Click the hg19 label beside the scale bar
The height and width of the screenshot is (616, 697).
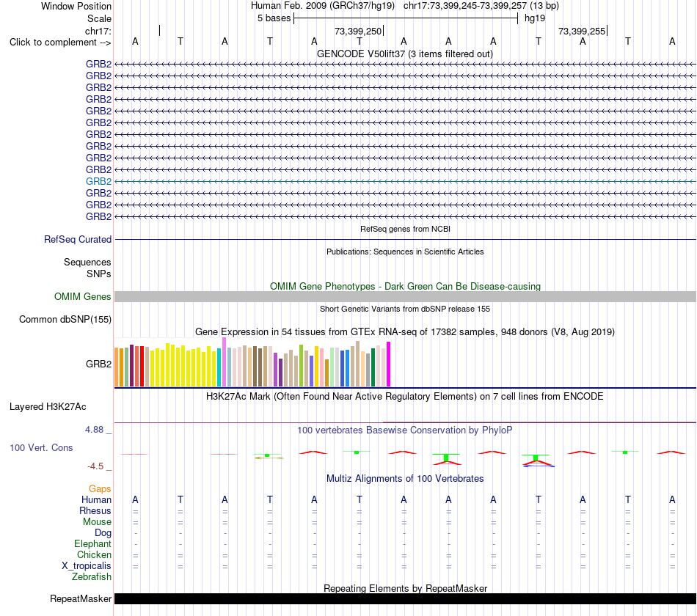[535, 18]
